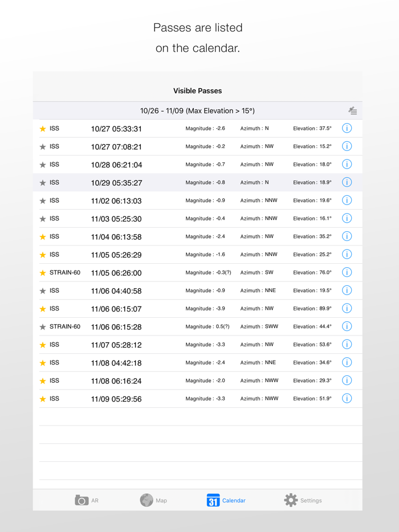
Task: Open info for the 10/27 07:08:21 pass
Action: 347,146
